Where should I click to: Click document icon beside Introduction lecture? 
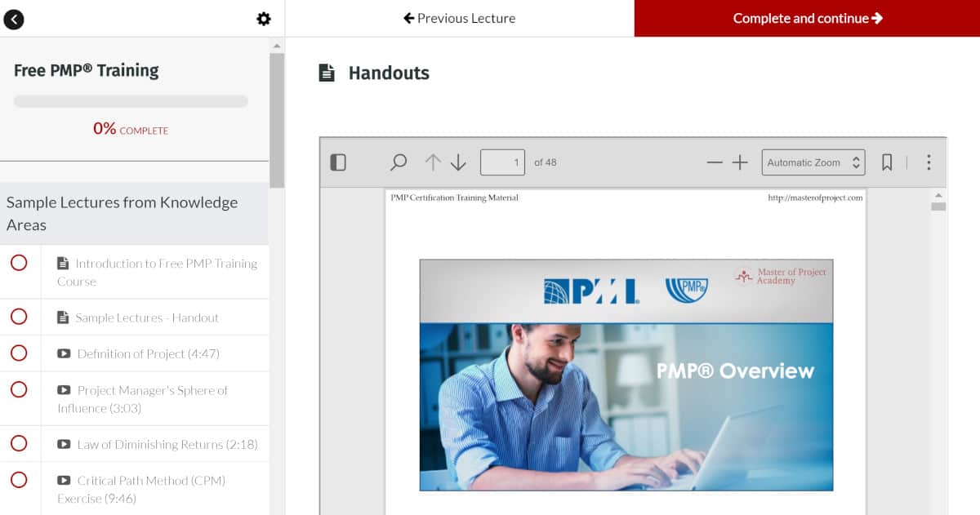click(x=63, y=264)
